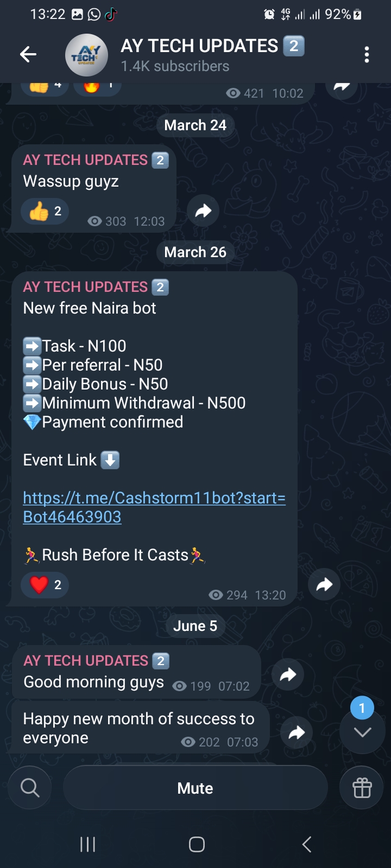Tap the back arrow in header
Screen dimensions: 391x868
pos(28,54)
